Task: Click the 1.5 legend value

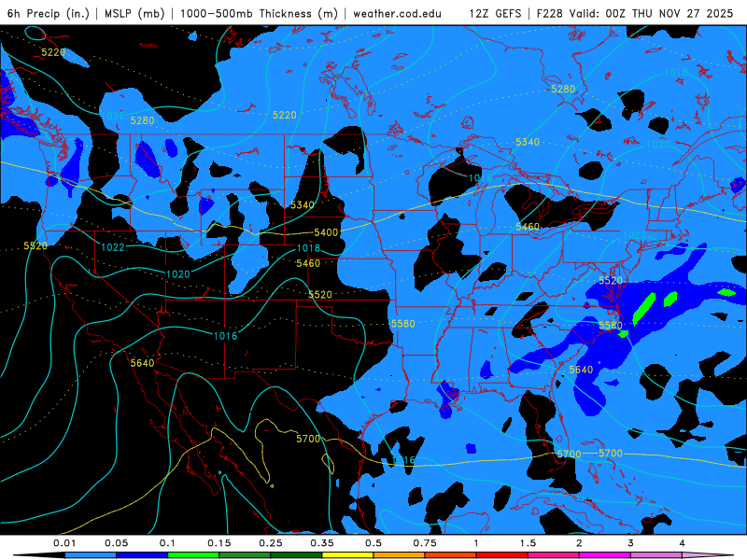Action: click(x=528, y=543)
